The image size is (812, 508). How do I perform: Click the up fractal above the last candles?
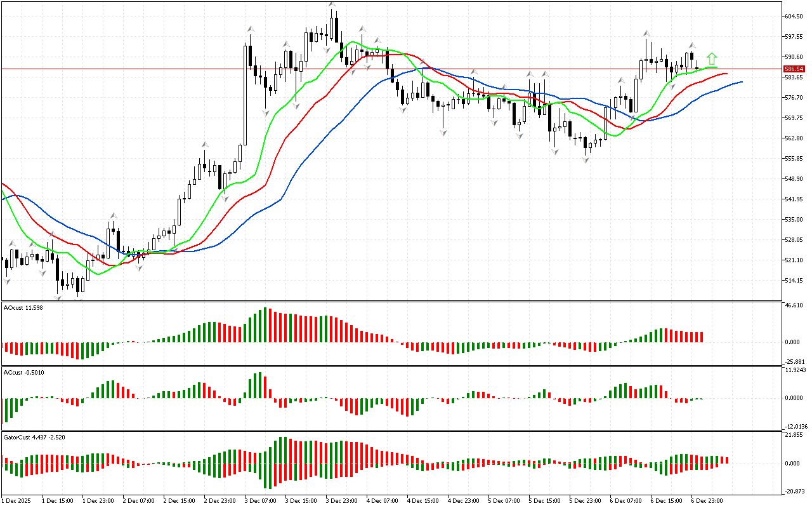pos(693,45)
